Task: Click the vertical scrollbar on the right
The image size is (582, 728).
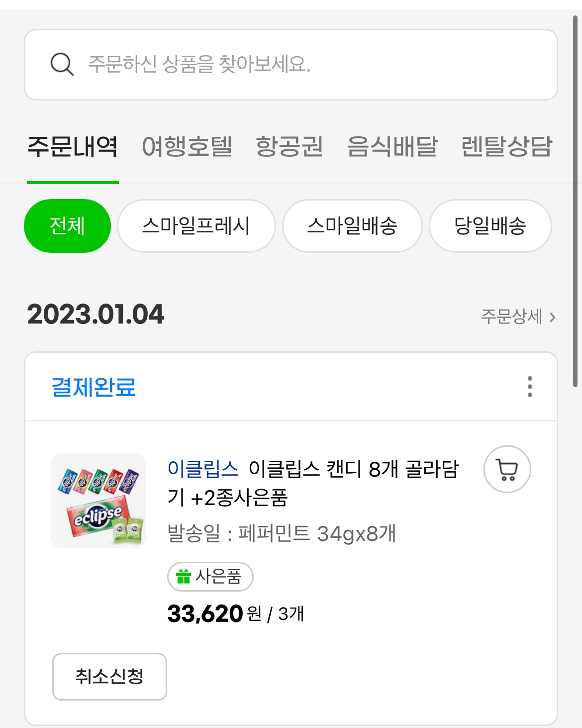Action: (x=575, y=199)
